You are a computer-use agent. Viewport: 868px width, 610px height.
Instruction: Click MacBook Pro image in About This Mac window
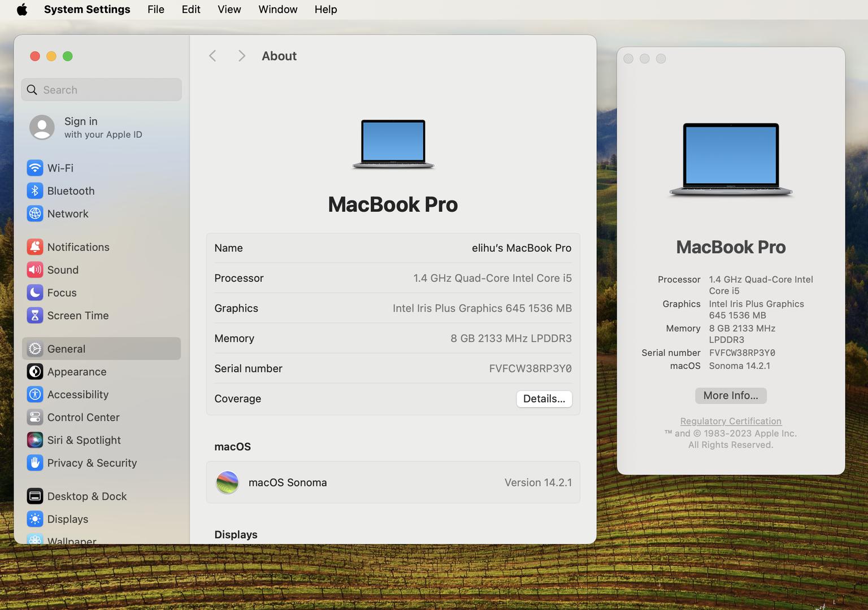(x=731, y=159)
